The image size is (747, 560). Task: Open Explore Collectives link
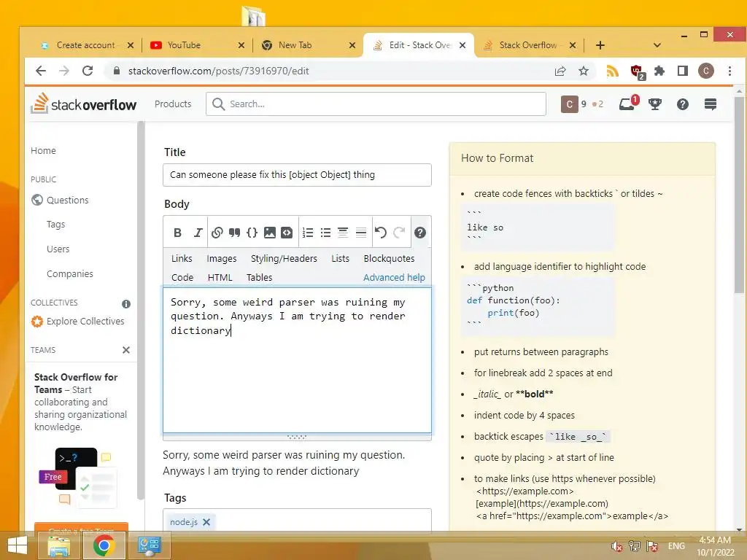point(85,322)
